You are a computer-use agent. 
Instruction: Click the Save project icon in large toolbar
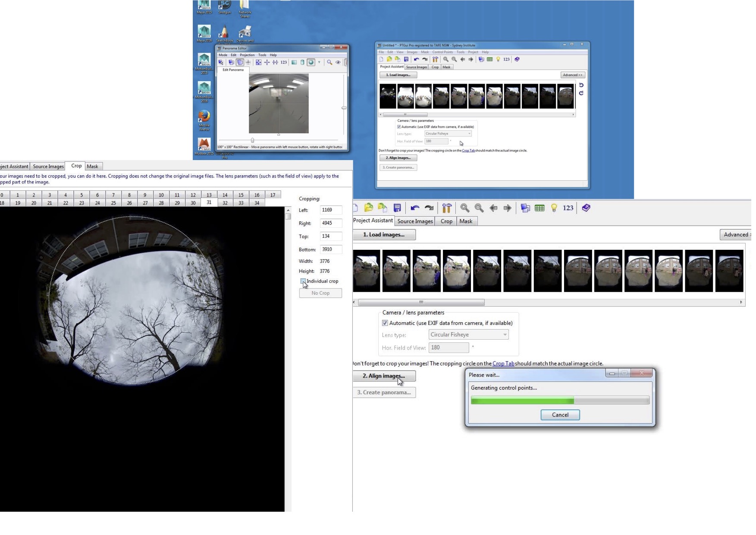pyautogui.click(x=397, y=208)
